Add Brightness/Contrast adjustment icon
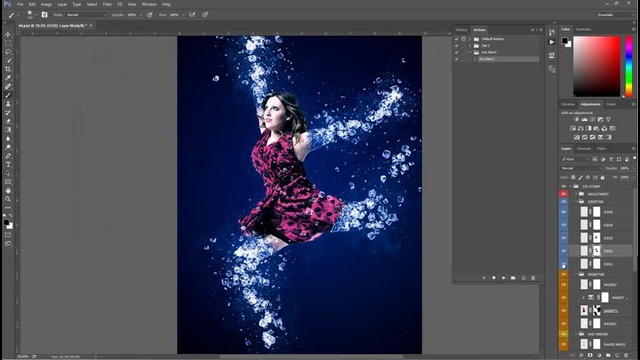The width and height of the screenshot is (640, 360). coord(576,119)
